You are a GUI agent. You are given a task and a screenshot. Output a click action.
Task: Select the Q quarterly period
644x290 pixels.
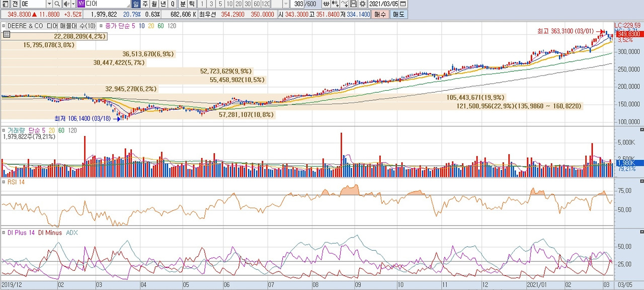173,4
